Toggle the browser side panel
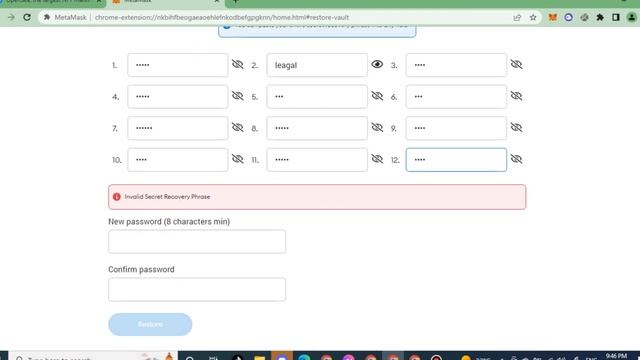Viewport: 640px width, 360px height. click(x=616, y=17)
